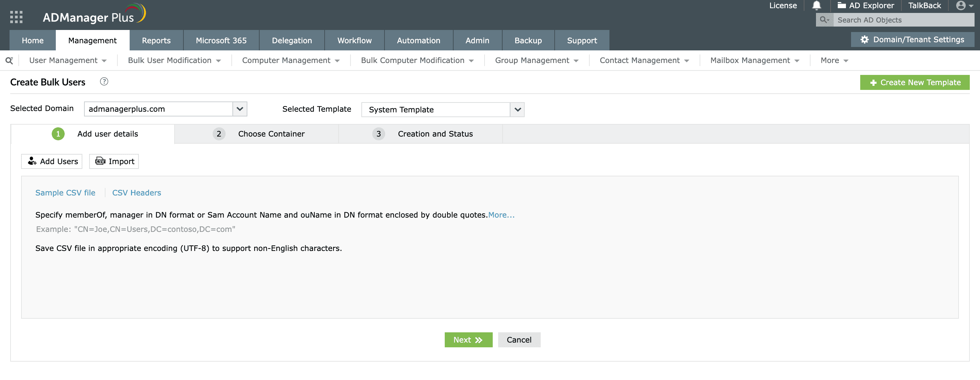Viewport: 980px width, 380px height.
Task: Select the Choose Container step 2
Action: [x=271, y=133]
